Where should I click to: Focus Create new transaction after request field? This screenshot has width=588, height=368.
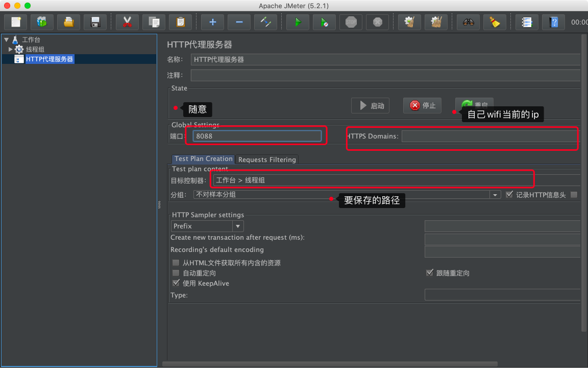502,239
